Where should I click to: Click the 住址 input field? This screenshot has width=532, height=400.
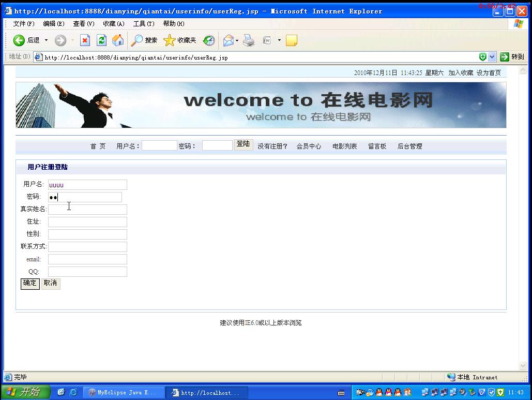(87, 221)
